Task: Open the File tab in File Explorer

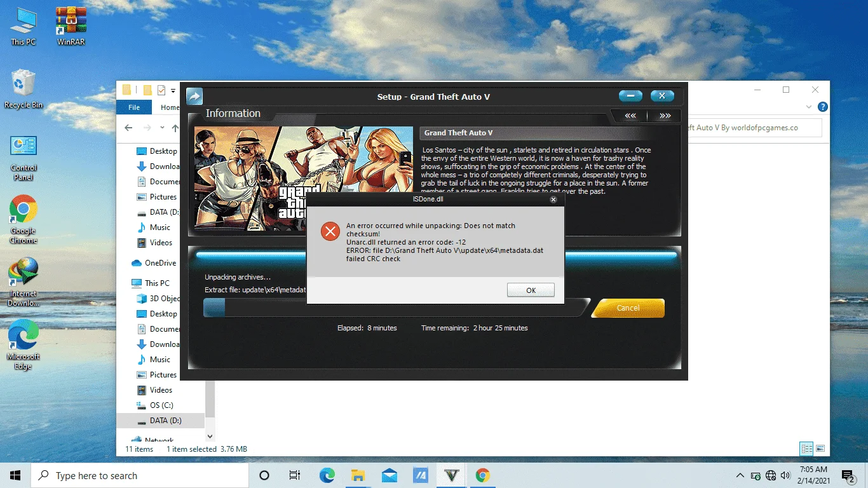Action: tap(134, 107)
